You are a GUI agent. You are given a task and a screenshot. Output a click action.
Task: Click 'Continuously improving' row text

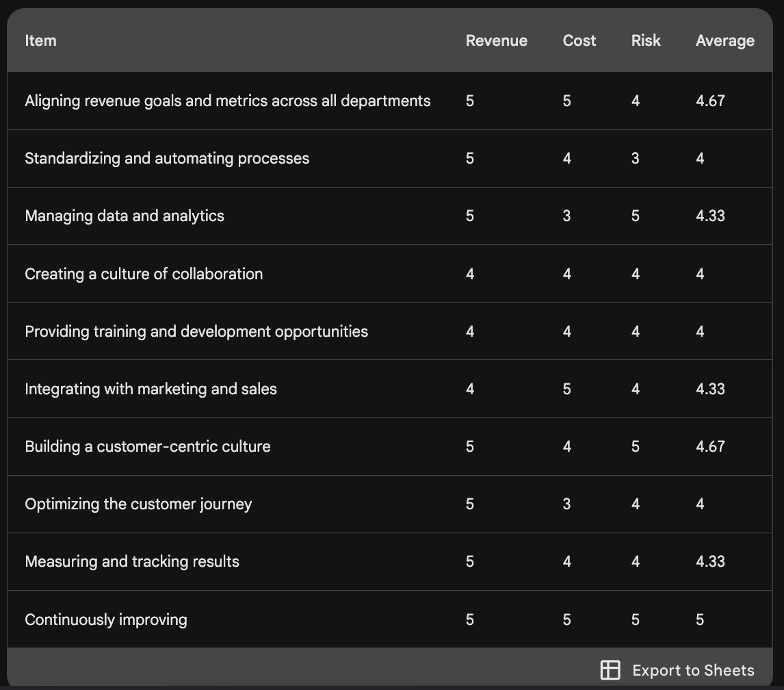pos(106,619)
